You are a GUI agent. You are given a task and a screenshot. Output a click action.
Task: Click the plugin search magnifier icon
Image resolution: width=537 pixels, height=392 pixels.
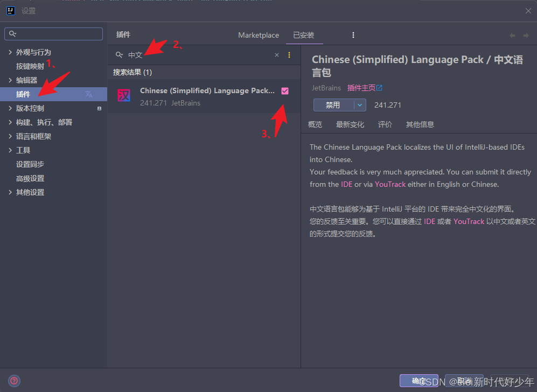coord(119,55)
